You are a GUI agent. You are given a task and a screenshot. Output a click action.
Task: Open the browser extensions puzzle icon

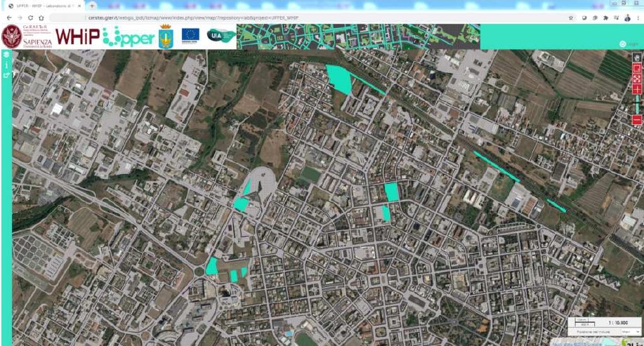(x=605, y=18)
